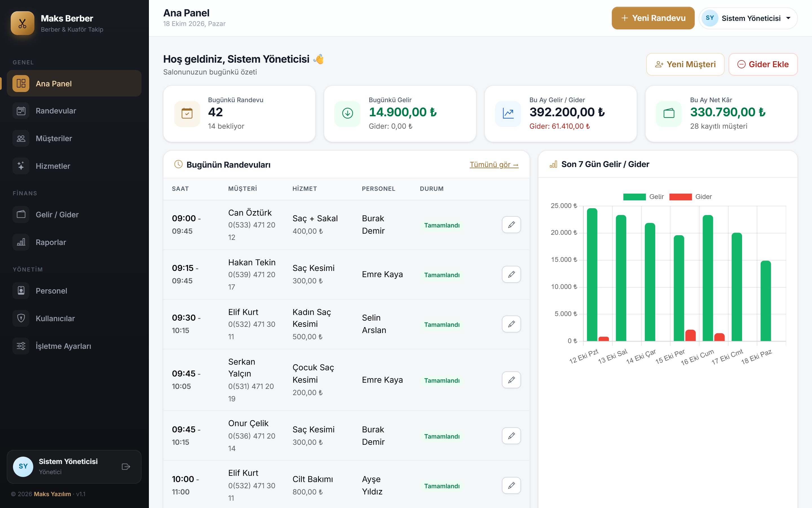Viewport: 812px width, 508px height.
Task: Click the Kullanıcılar shield icon
Action: [21, 318]
